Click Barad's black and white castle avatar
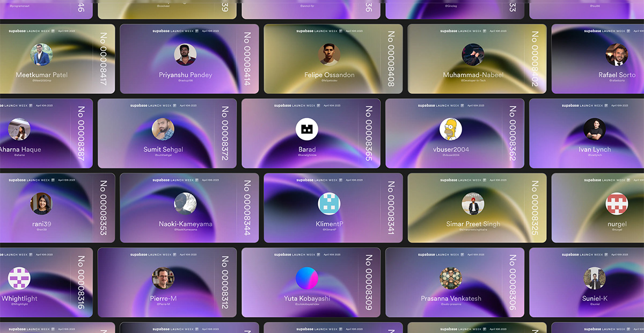This screenshot has height=333, width=644. 307,129
